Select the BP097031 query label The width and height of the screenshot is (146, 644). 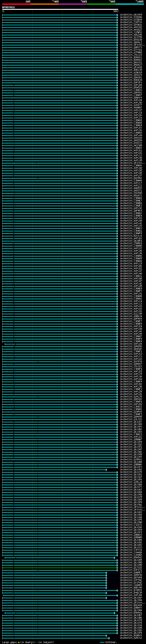8,7
